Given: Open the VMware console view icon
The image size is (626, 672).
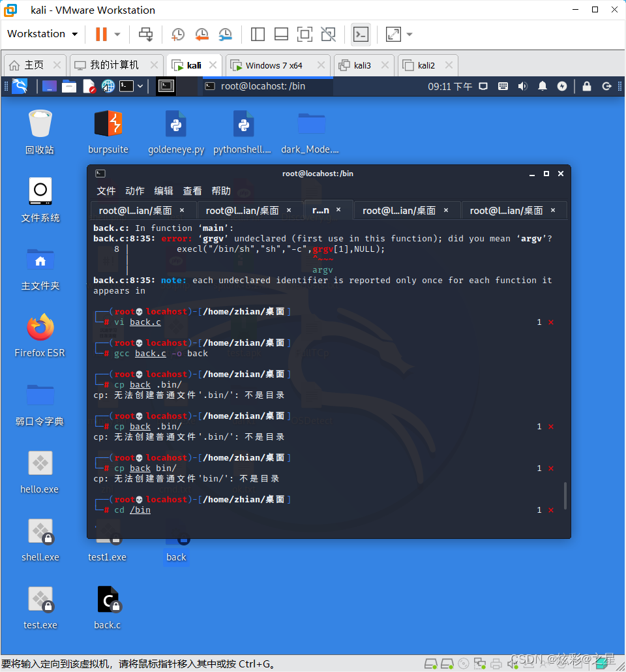Looking at the screenshot, I should [361, 35].
